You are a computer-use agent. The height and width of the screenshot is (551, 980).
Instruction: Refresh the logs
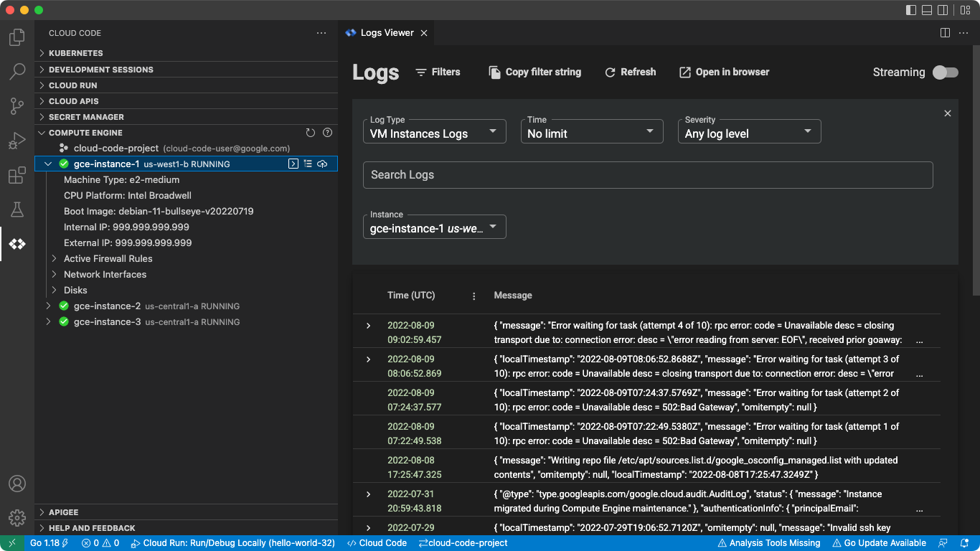coord(630,72)
